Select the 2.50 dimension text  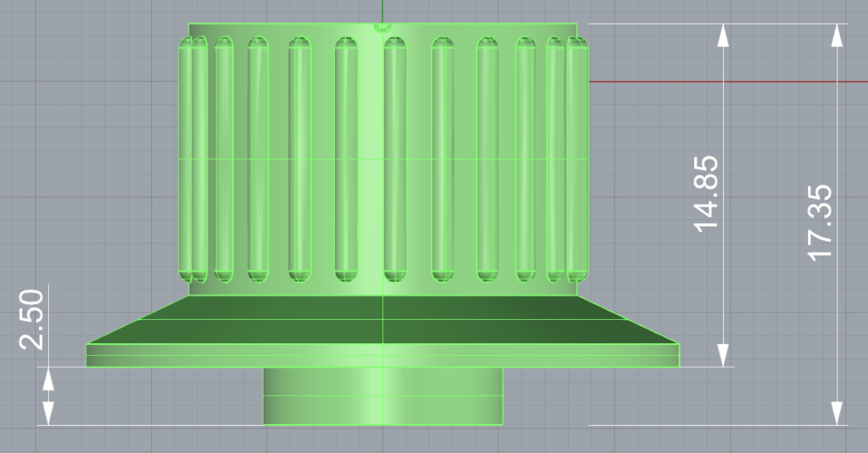coord(31,319)
